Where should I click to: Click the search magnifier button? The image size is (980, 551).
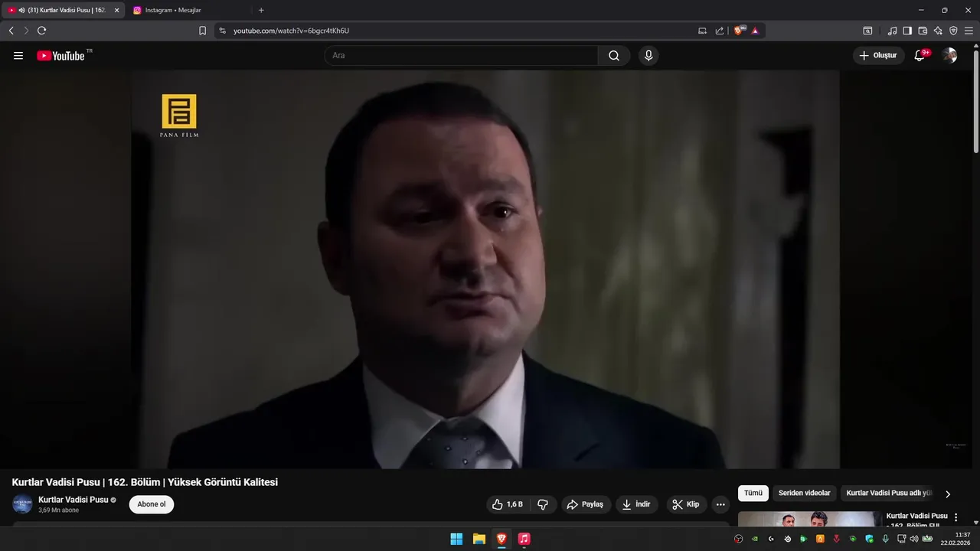tap(614, 56)
